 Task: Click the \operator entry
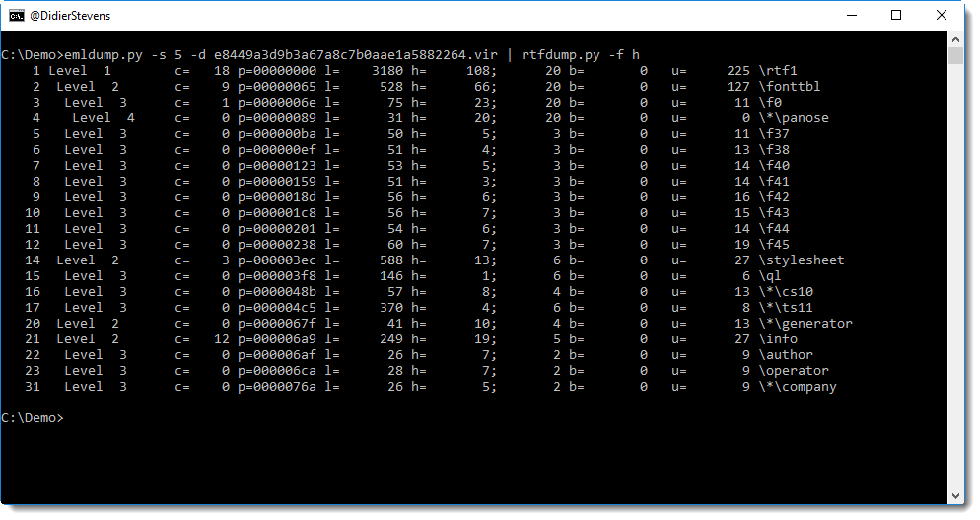[794, 371]
